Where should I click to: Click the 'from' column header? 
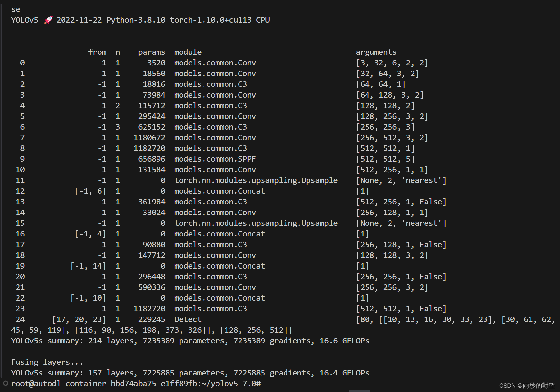point(97,52)
